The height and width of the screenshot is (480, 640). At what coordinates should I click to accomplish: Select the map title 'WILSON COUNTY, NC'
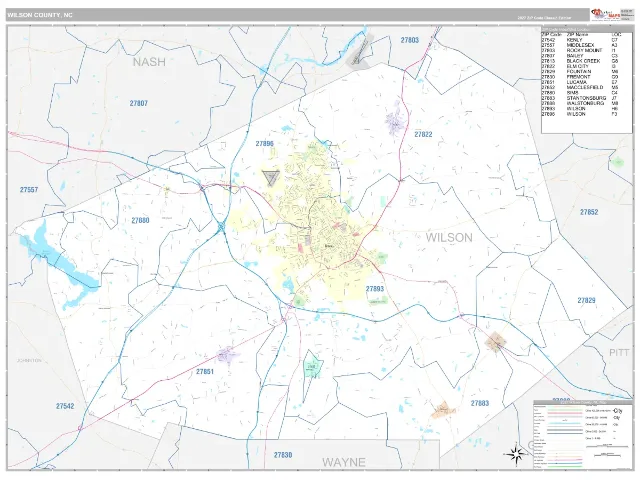pyautogui.click(x=40, y=15)
